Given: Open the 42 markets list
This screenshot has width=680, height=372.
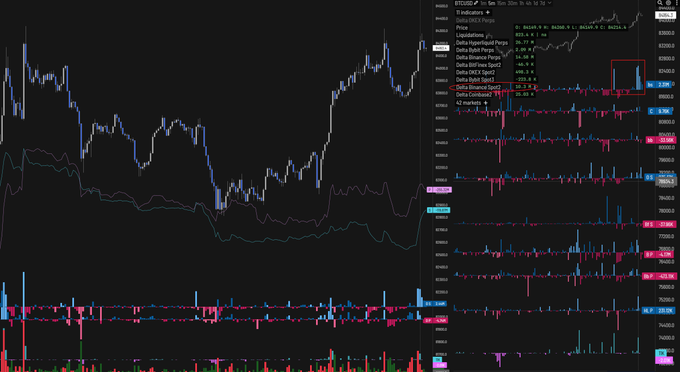Looking at the screenshot, I should tap(468, 103).
